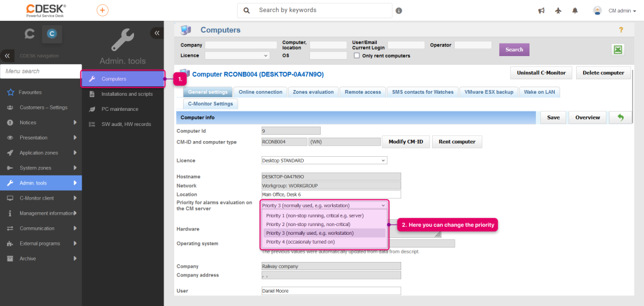Image resolution: width=644 pixels, height=306 pixels.
Task: Open the notifications bell icon
Action: click(x=575, y=11)
